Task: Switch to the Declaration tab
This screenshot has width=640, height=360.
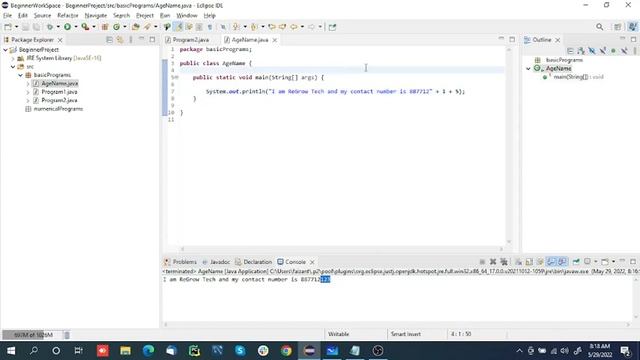Action: [x=253, y=262]
